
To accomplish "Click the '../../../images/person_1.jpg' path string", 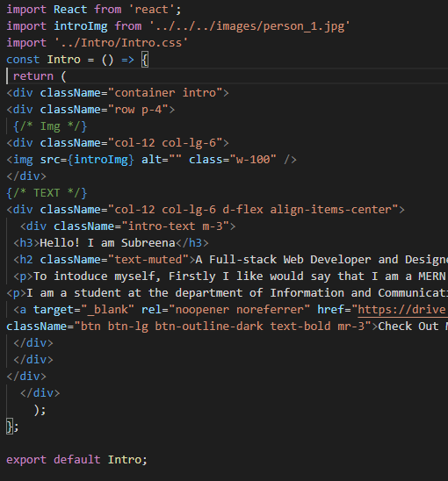I will (x=249, y=26).
